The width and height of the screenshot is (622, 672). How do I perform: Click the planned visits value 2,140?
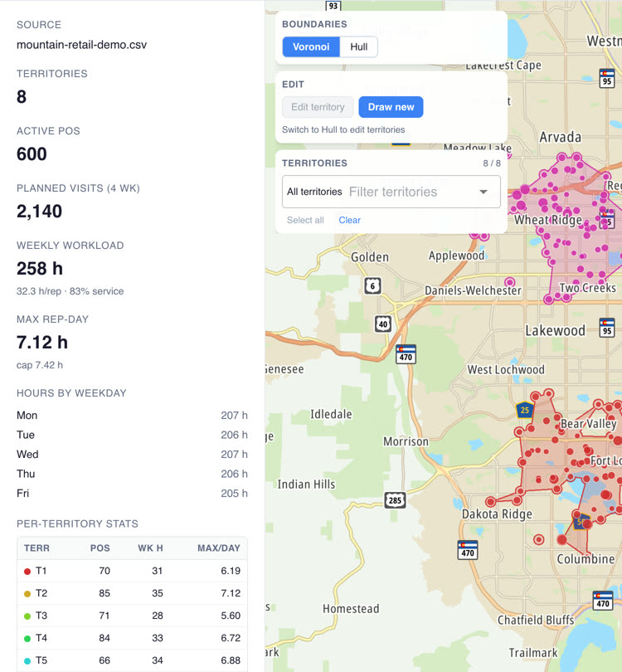point(40,212)
